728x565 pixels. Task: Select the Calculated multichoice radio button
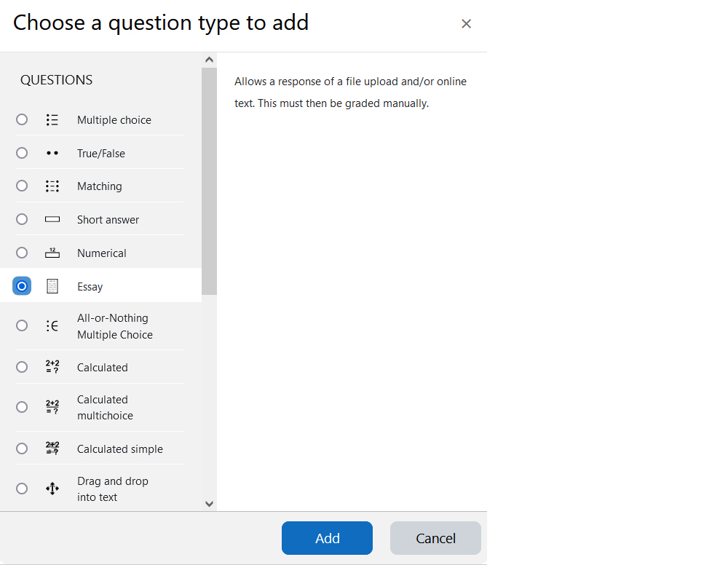pos(22,407)
